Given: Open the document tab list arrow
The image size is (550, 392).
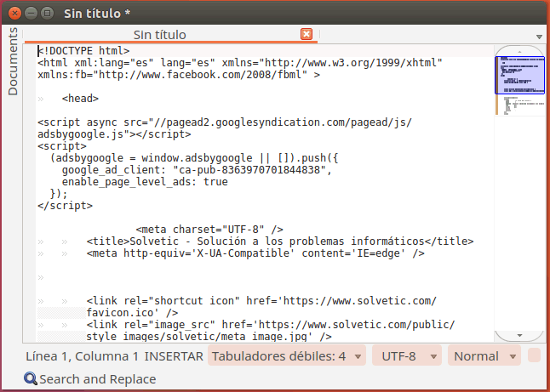Looking at the screenshot, I should pyautogui.click(x=540, y=37).
